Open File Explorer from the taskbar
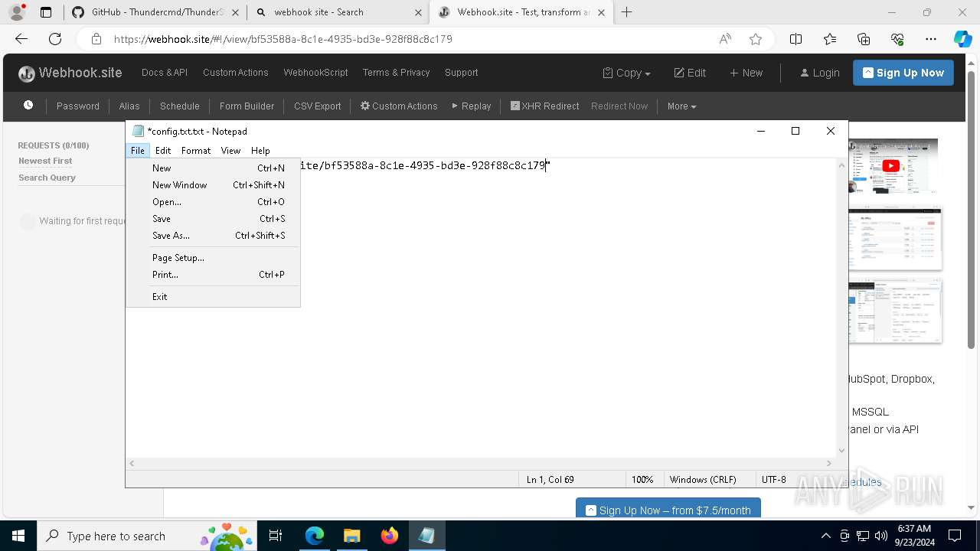 [x=351, y=536]
